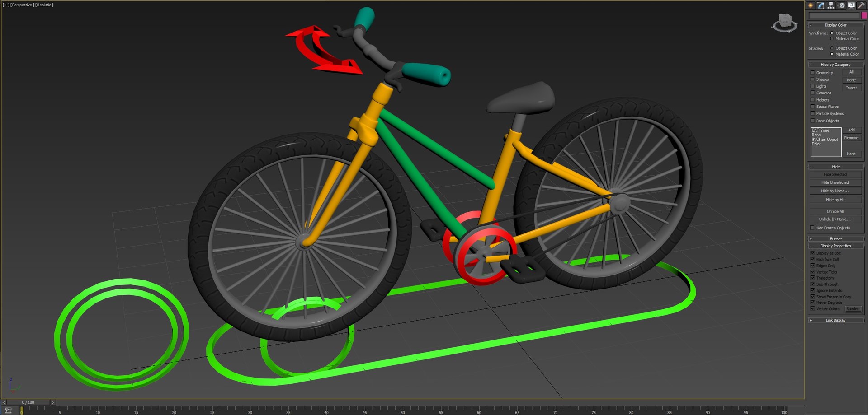The height and width of the screenshot is (415, 868).
Task: Select Shaded Object Color radio button
Action: (832, 48)
